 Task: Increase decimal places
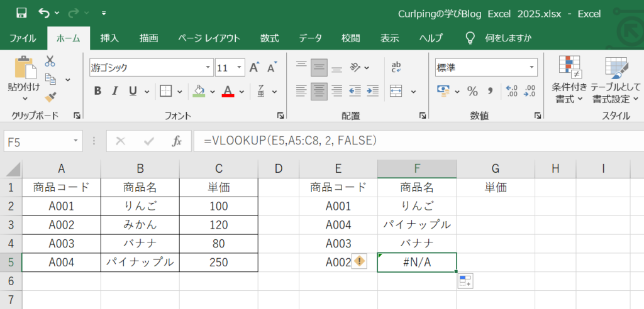pos(512,91)
